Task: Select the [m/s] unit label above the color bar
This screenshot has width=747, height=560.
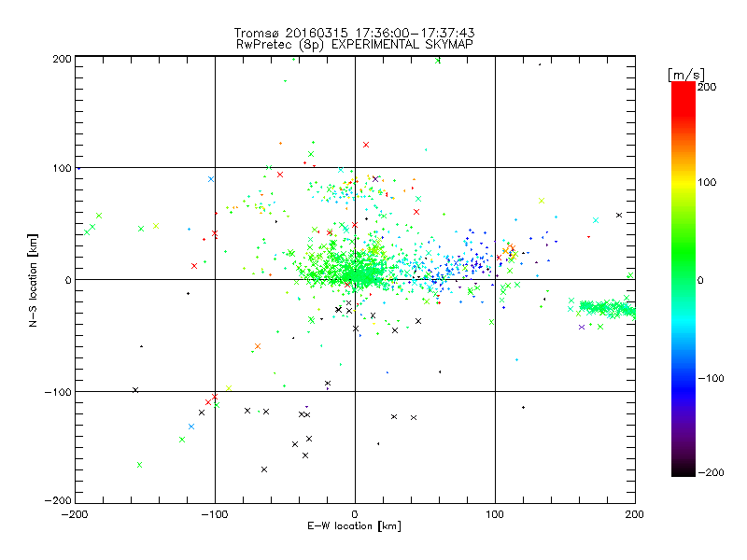Action: click(686, 75)
